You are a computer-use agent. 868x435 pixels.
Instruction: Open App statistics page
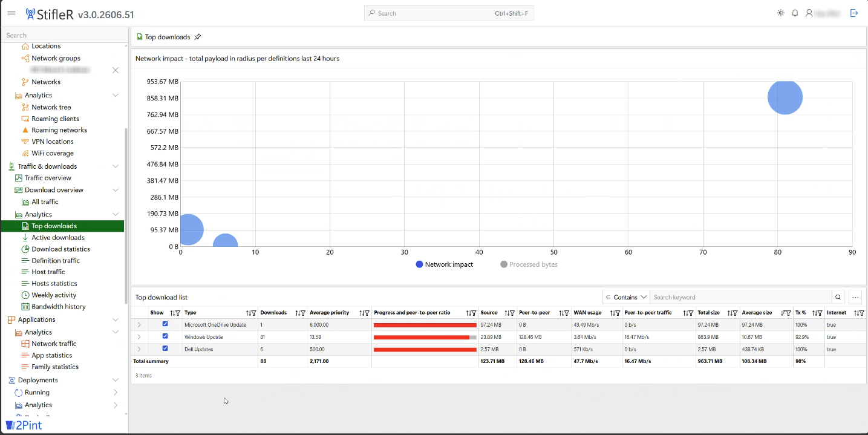(51, 355)
